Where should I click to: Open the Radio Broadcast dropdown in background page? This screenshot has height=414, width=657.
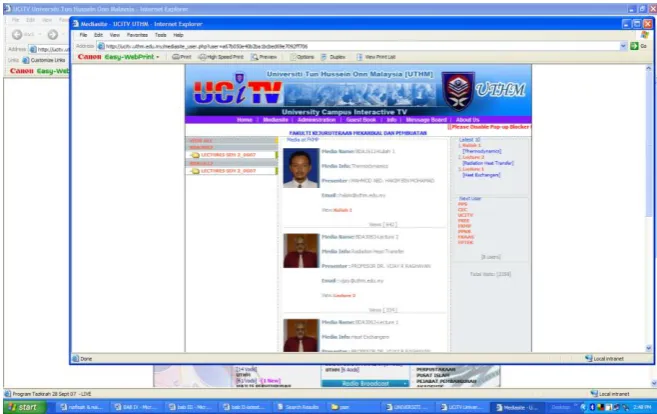tap(365, 383)
